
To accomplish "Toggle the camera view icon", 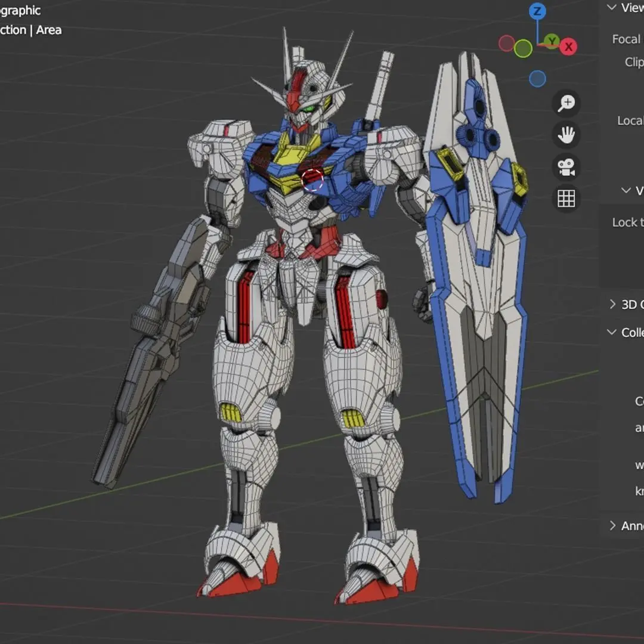I will click(x=566, y=167).
